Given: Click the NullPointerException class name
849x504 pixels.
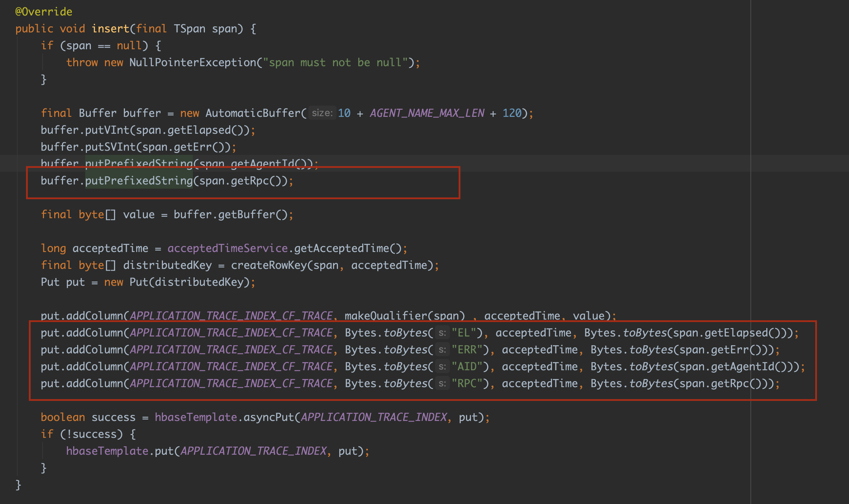Looking at the screenshot, I should point(193,62).
